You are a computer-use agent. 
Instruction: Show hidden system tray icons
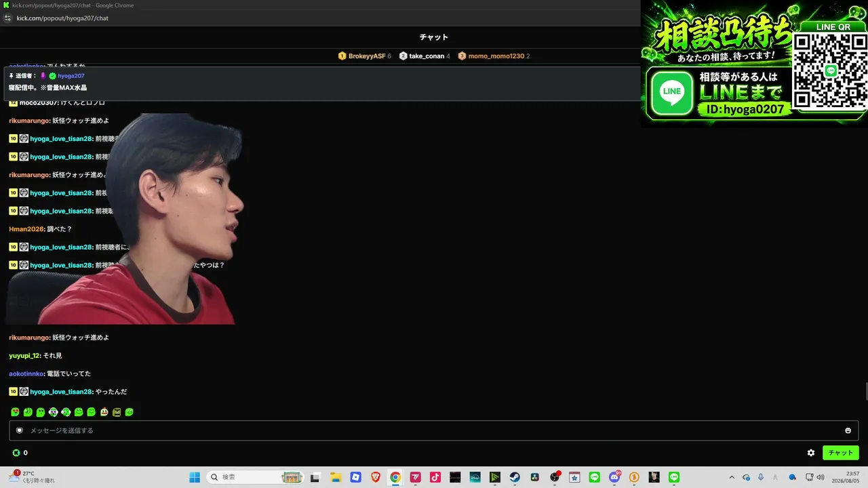[732, 477]
